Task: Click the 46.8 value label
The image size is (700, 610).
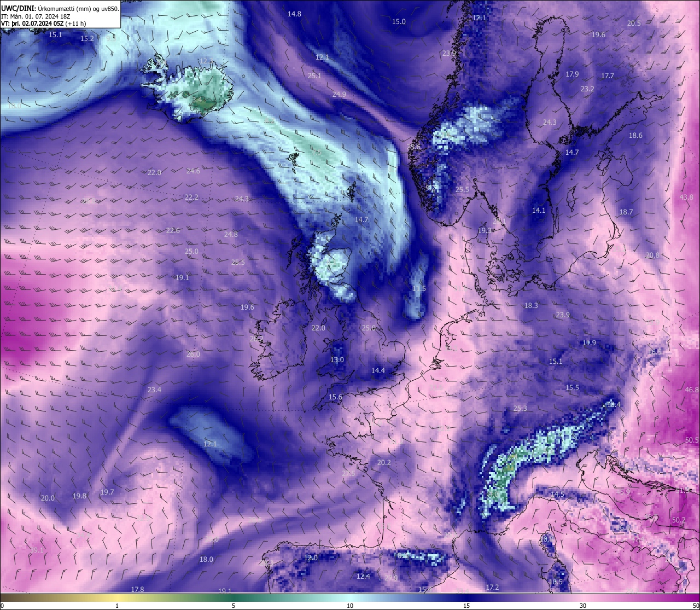Action: coord(692,390)
